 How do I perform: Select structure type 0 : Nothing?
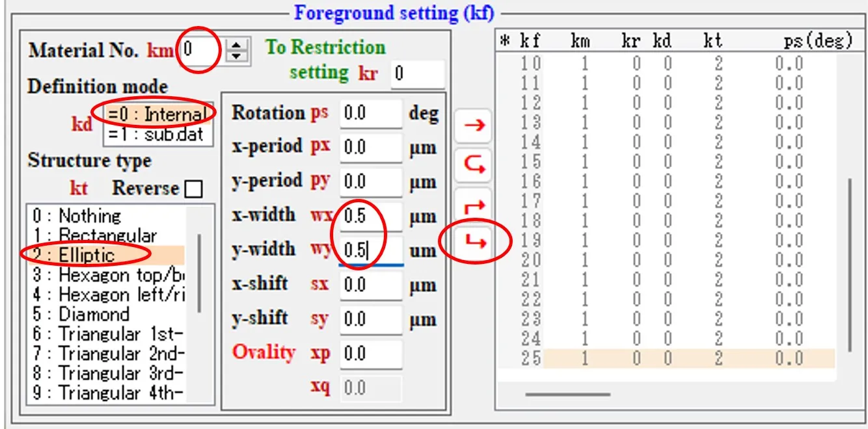click(106, 216)
